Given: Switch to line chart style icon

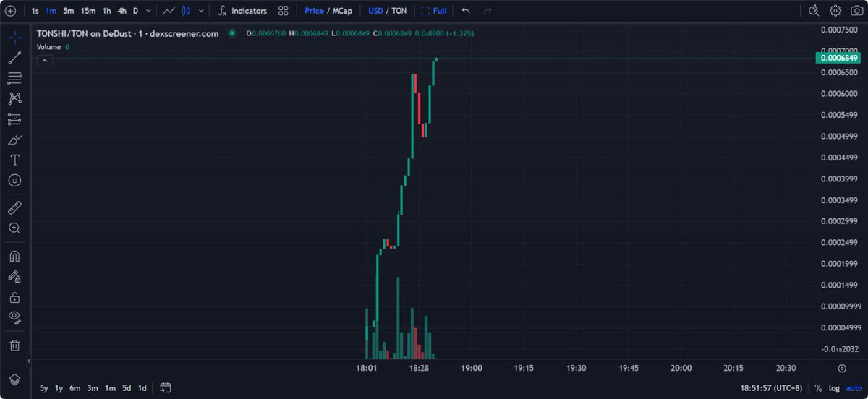Looking at the screenshot, I should 169,11.
